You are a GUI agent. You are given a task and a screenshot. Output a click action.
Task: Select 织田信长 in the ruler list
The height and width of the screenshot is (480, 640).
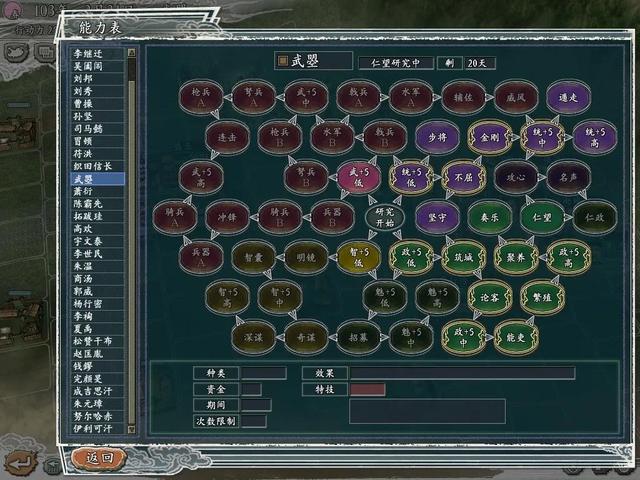97,166
